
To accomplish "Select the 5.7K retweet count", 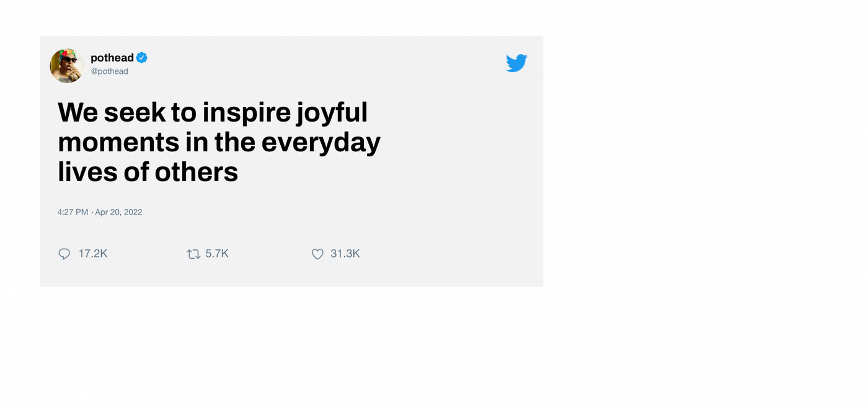I will coord(217,253).
